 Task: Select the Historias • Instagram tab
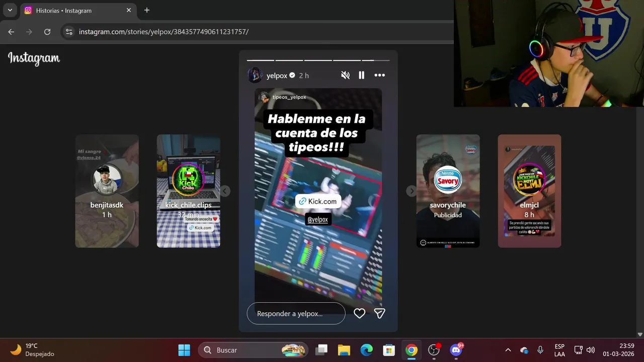(x=78, y=10)
